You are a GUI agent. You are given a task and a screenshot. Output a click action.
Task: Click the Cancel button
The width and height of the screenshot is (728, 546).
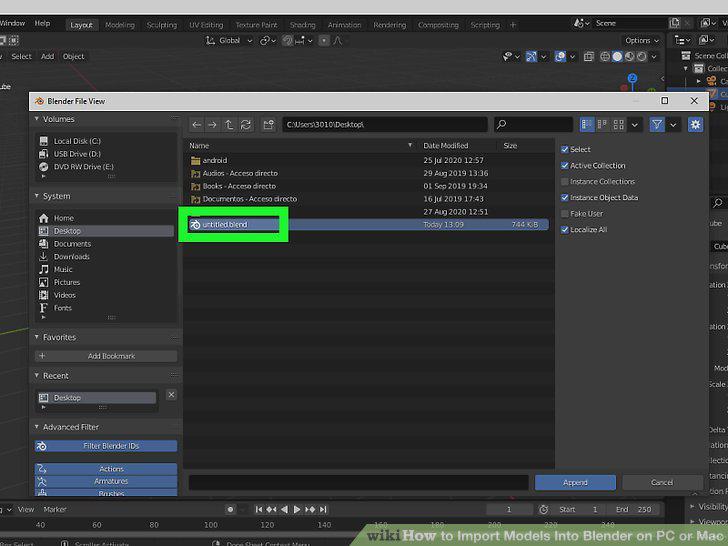[x=662, y=483]
